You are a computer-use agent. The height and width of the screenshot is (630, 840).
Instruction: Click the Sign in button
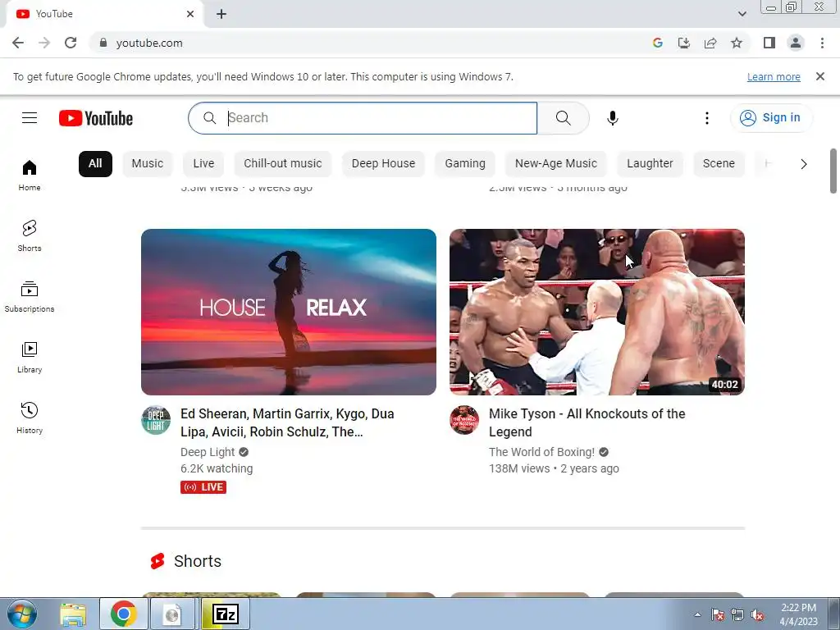771,118
